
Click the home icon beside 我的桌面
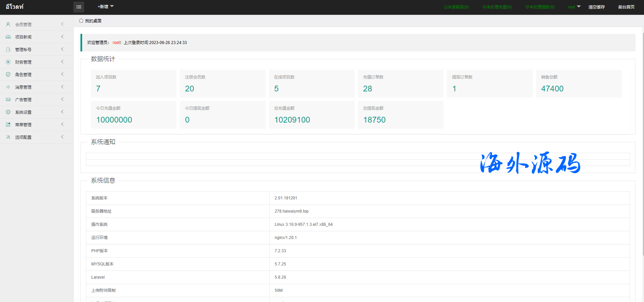[81, 21]
